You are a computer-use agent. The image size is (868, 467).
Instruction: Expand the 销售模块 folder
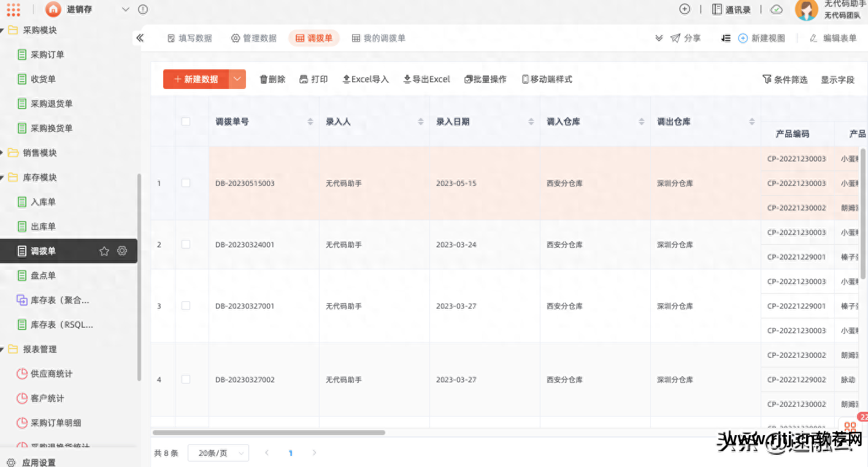[x=39, y=153]
